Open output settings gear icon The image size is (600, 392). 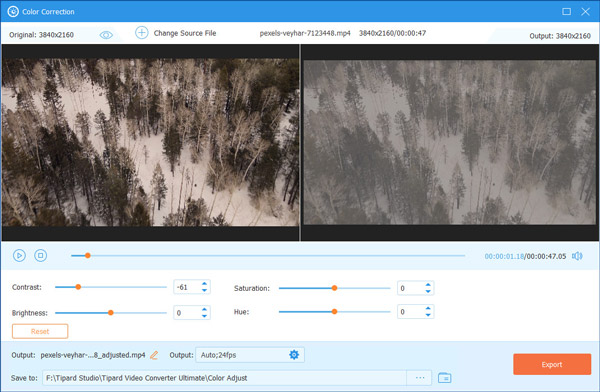coord(294,355)
